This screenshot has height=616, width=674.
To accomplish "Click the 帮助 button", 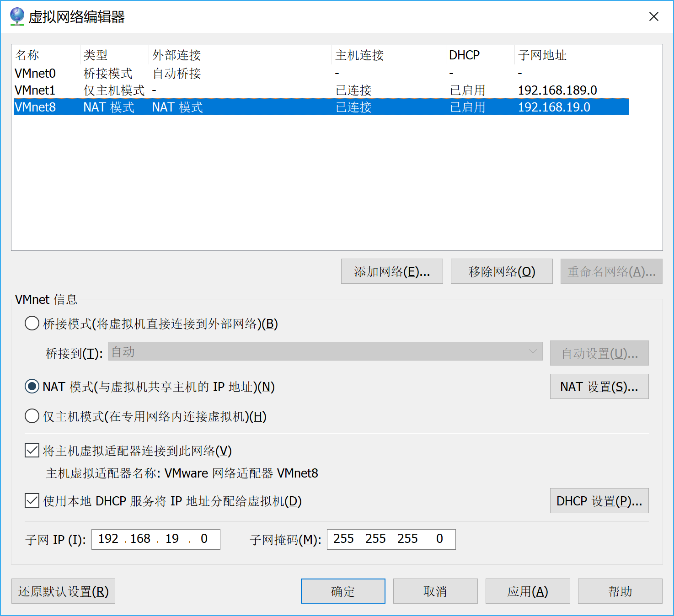I will 620,591.
